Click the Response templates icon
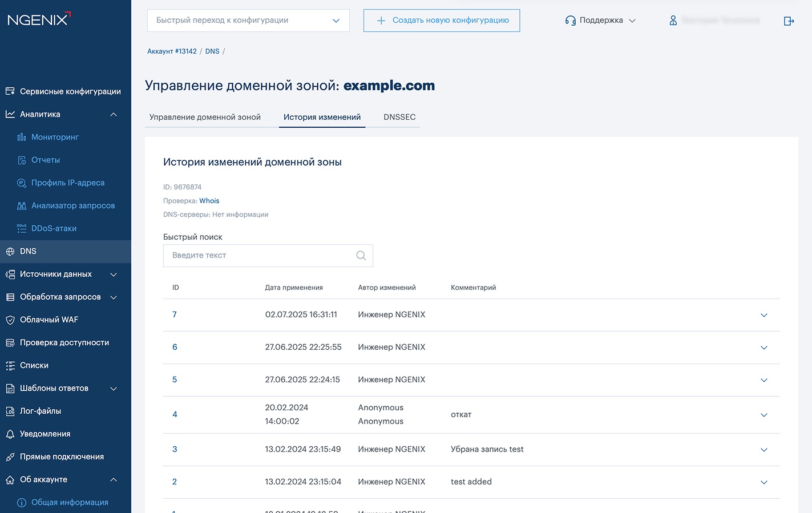The width and height of the screenshot is (812, 513). (10, 388)
